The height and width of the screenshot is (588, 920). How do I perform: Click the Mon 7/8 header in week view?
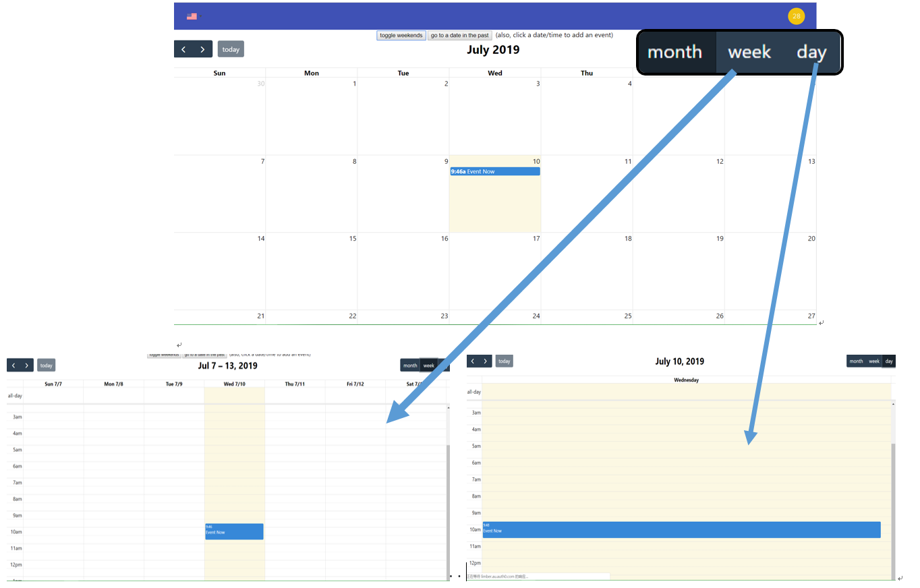click(x=114, y=384)
